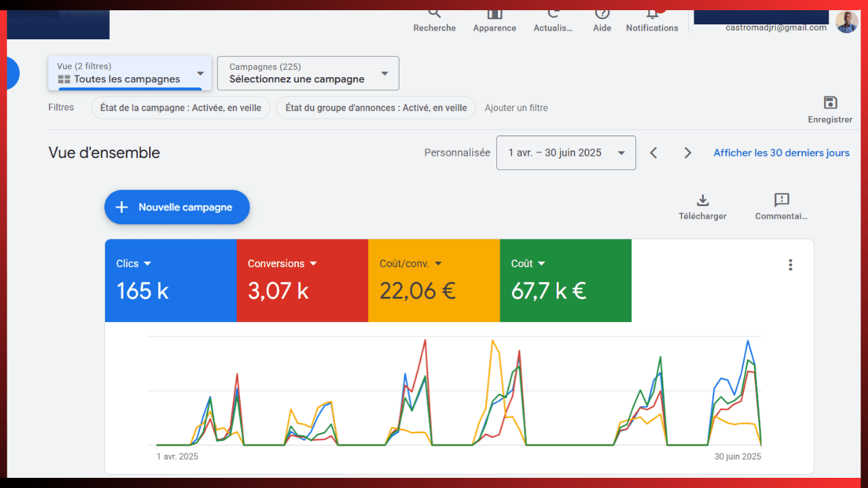Select the green Coût scorecard tile
This screenshot has height=488, width=868.
(x=566, y=281)
